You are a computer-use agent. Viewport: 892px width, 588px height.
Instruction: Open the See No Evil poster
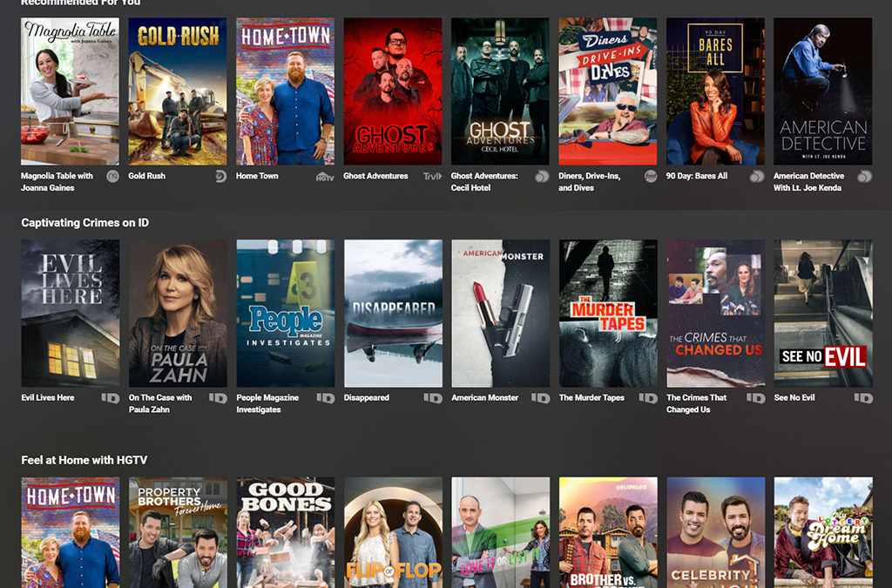click(823, 314)
